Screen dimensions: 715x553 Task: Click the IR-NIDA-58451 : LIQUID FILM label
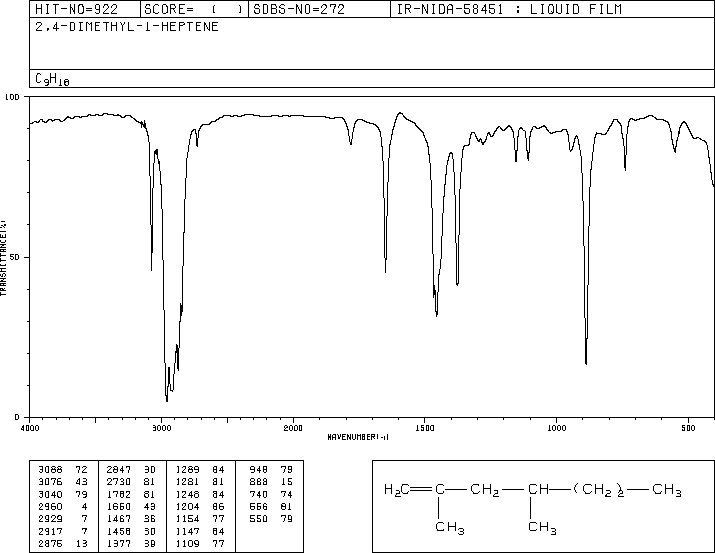[509, 9]
